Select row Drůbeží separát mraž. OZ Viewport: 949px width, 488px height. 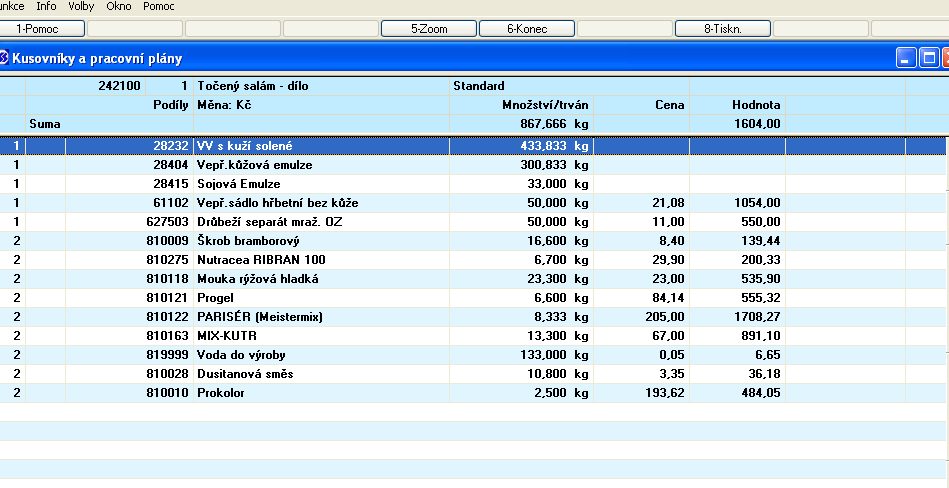pyautogui.click(x=472, y=222)
